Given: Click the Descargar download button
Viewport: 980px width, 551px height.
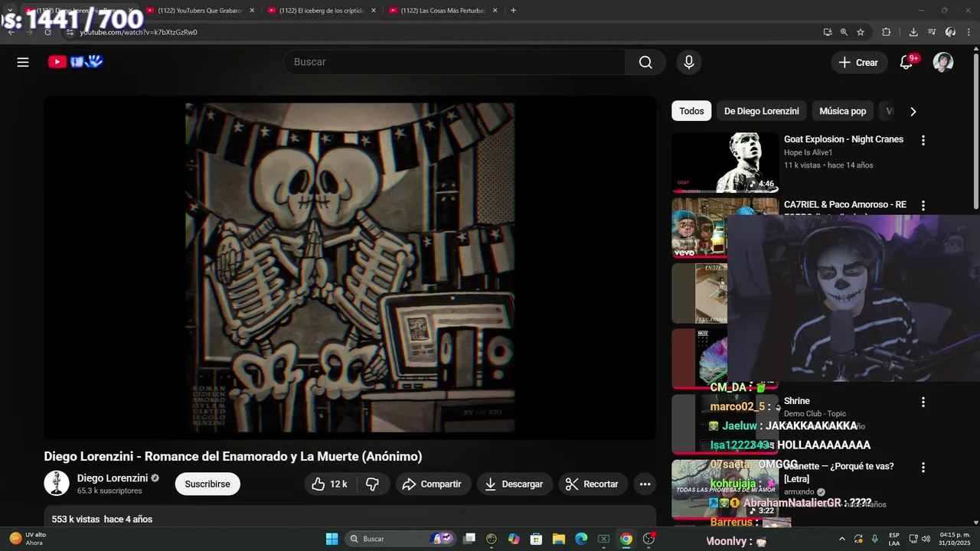Looking at the screenshot, I should [514, 484].
